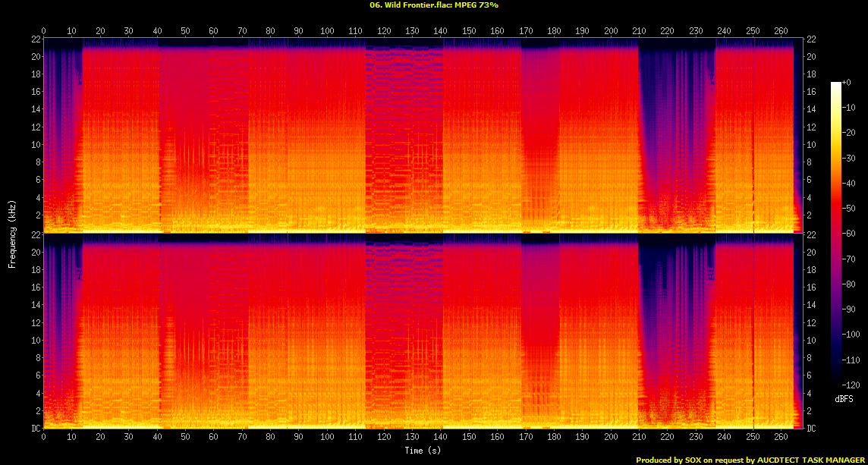This screenshot has height=465, width=868.
Task: Select the 200 mark on the top time axis
Action: tap(611, 31)
